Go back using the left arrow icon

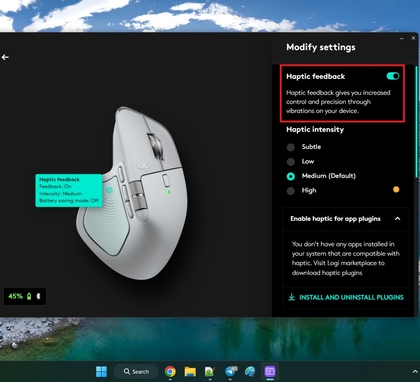(x=5, y=57)
